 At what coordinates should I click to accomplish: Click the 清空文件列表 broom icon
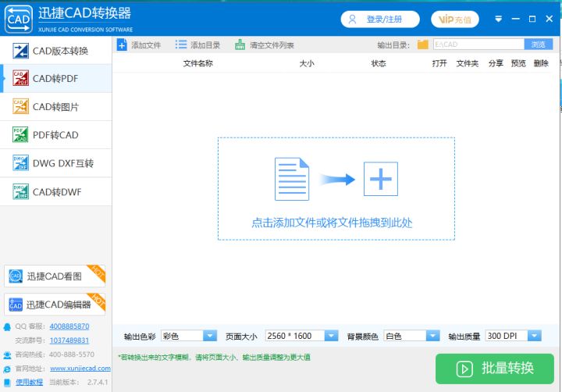tap(240, 45)
